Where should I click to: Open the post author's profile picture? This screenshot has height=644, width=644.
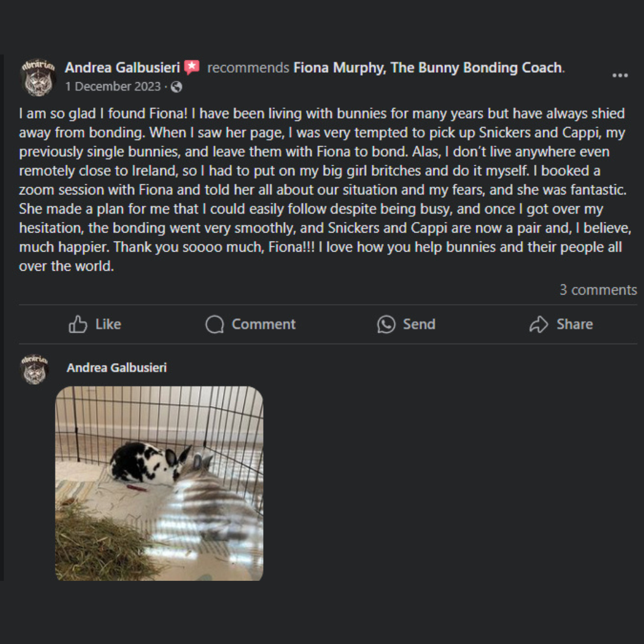click(x=38, y=78)
